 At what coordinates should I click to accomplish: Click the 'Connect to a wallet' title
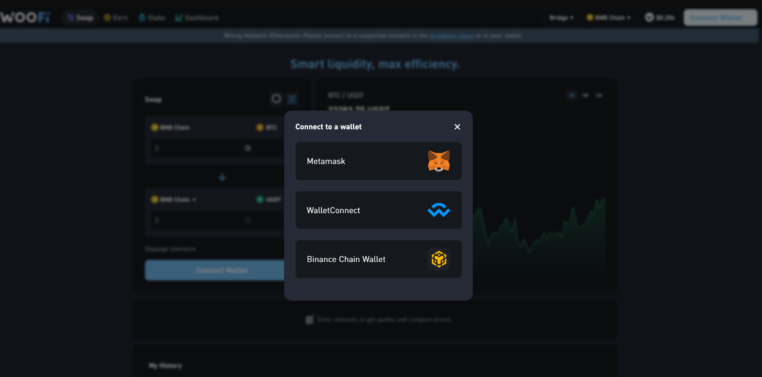click(329, 127)
